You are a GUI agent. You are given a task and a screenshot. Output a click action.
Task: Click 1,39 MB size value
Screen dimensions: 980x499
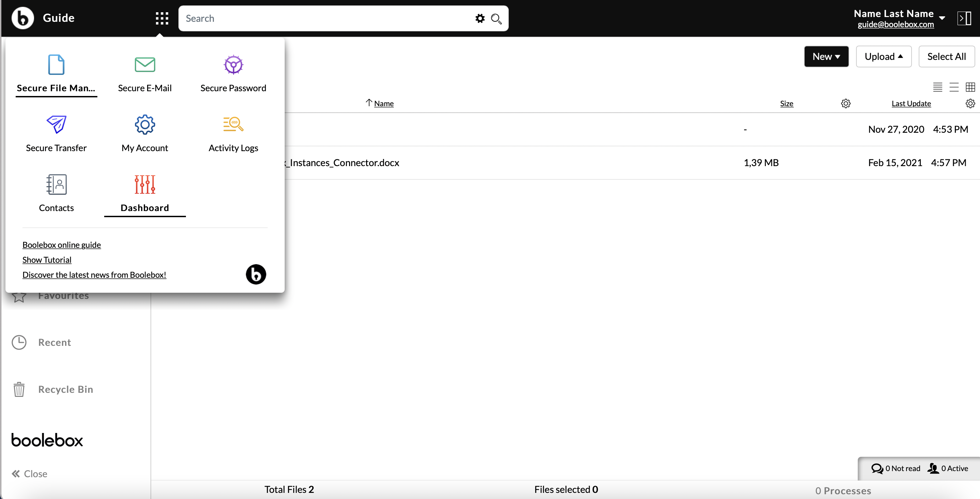[761, 163]
